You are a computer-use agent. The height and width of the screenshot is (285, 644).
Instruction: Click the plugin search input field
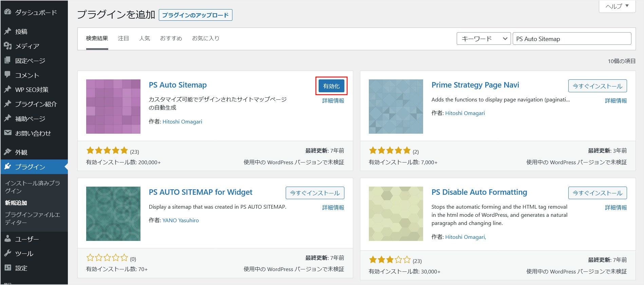[x=572, y=39]
